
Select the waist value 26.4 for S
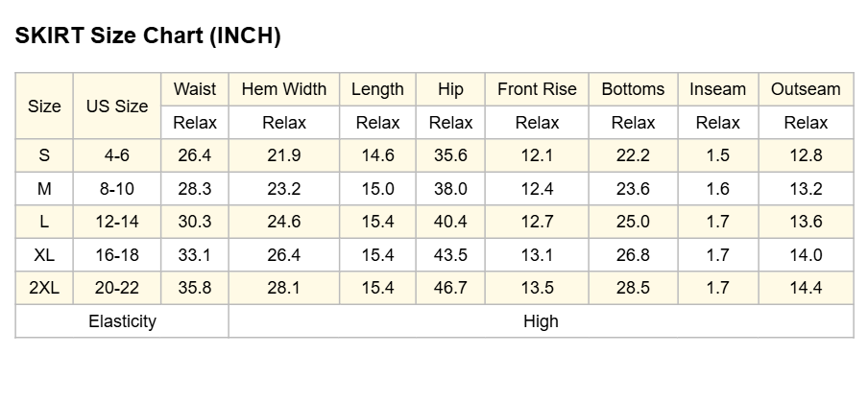click(x=194, y=155)
